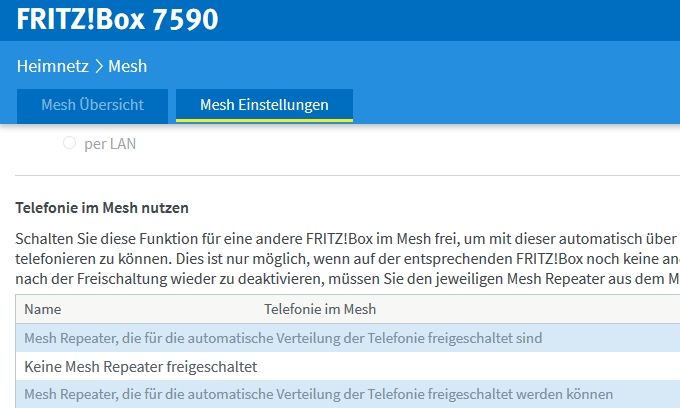Select the Mesh Einstellungen tab
This screenshot has height=408, width=680.
[264, 105]
